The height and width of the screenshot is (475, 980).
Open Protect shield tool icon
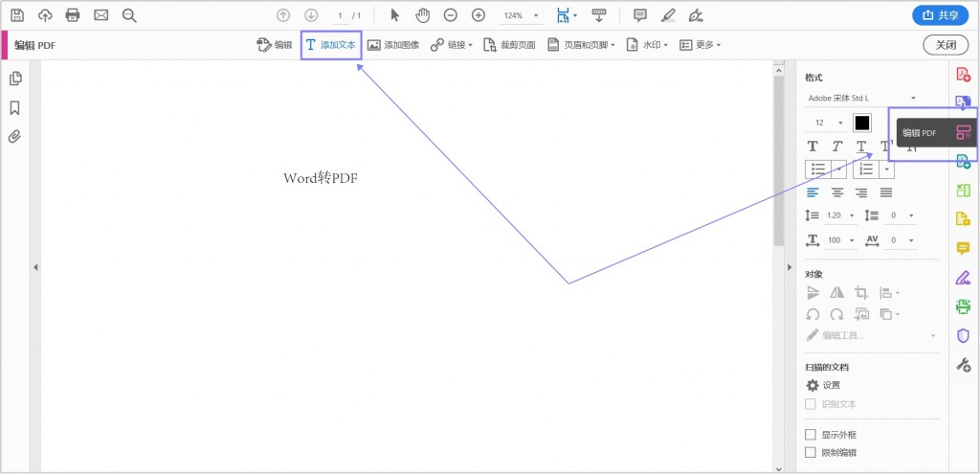(963, 335)
